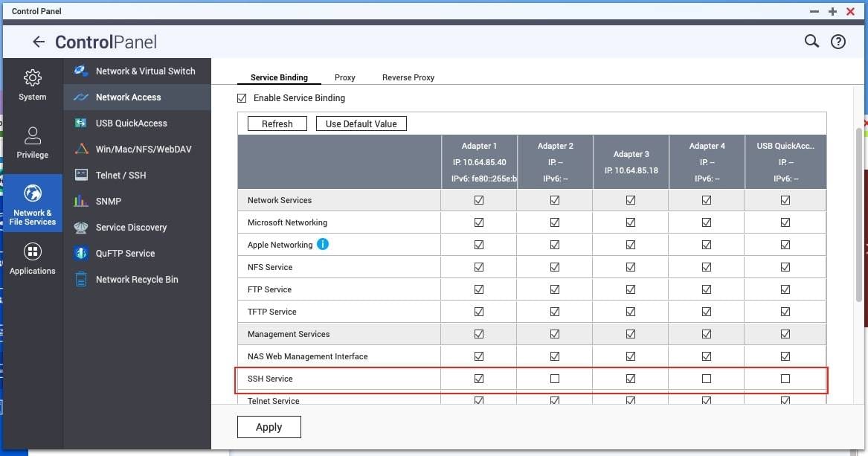The width and height of the screenshot is (868, 456).
Task: Uncheck SSH Service for Adapter 3
Action: coord(631,379)
